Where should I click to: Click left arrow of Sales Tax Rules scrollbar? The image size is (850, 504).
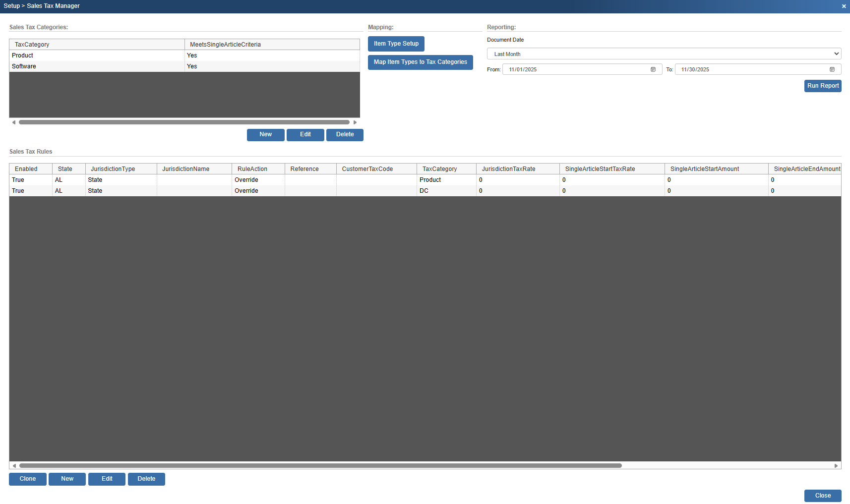[x=14, y=466]
